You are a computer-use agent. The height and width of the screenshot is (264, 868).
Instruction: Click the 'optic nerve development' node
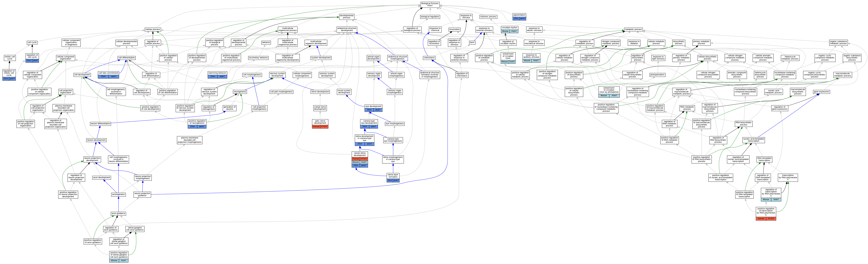point(320,122)
